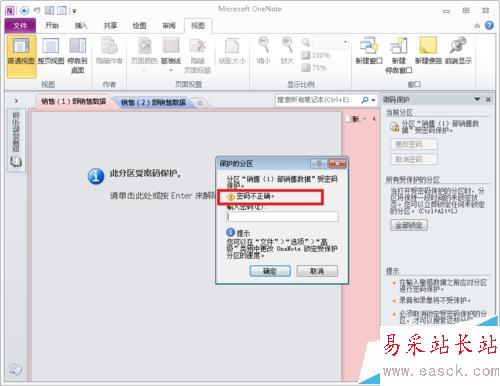The width and height of the screenshot is (500, 386).
Task: Select the 视图 View ribbon tab
Action: click(198, 26)
